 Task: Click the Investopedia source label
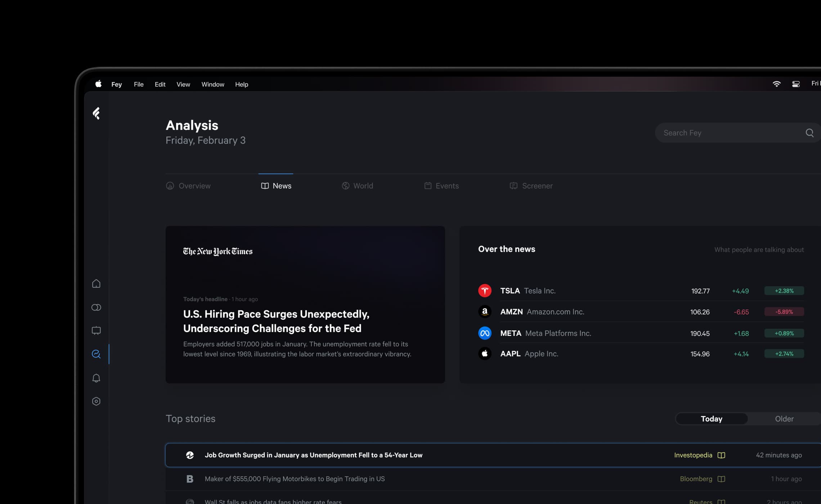point(693,455)
